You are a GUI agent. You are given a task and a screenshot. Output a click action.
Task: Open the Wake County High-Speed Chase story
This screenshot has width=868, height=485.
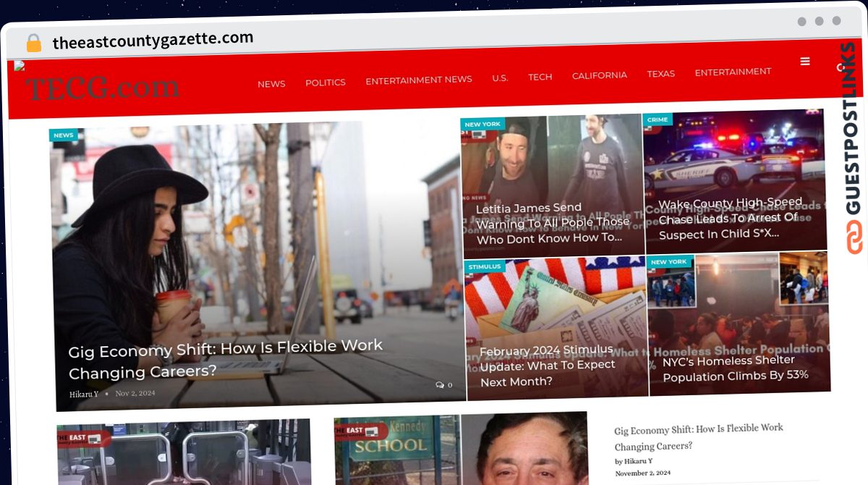(731, 218)
